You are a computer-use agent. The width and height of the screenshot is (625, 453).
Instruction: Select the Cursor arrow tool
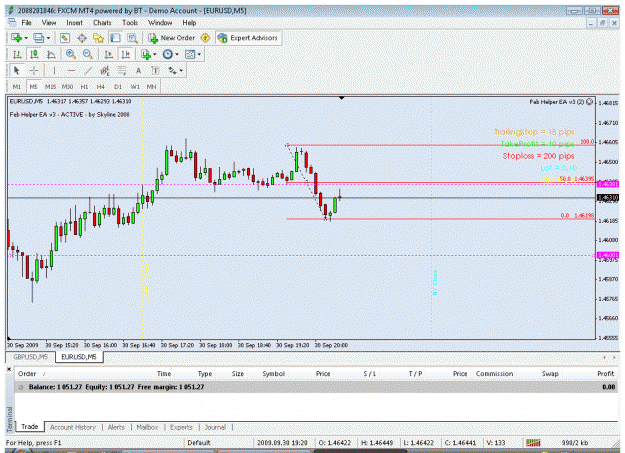(16, 71)
